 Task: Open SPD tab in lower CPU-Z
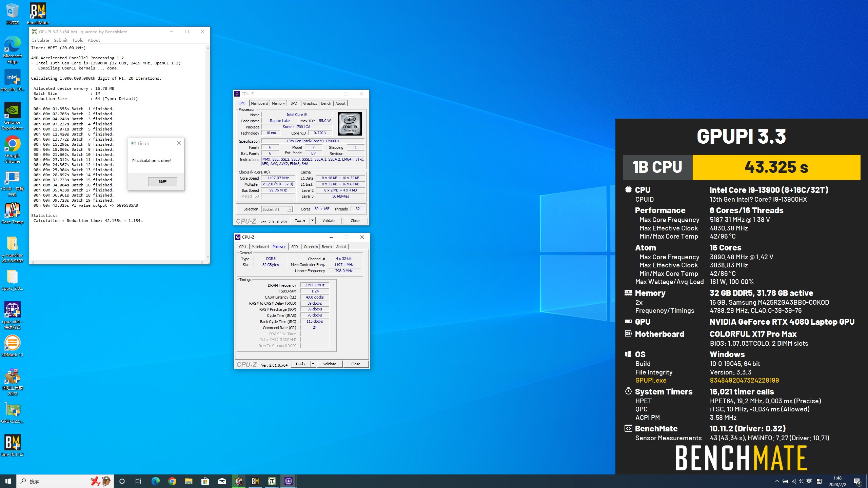coord(295,247)
